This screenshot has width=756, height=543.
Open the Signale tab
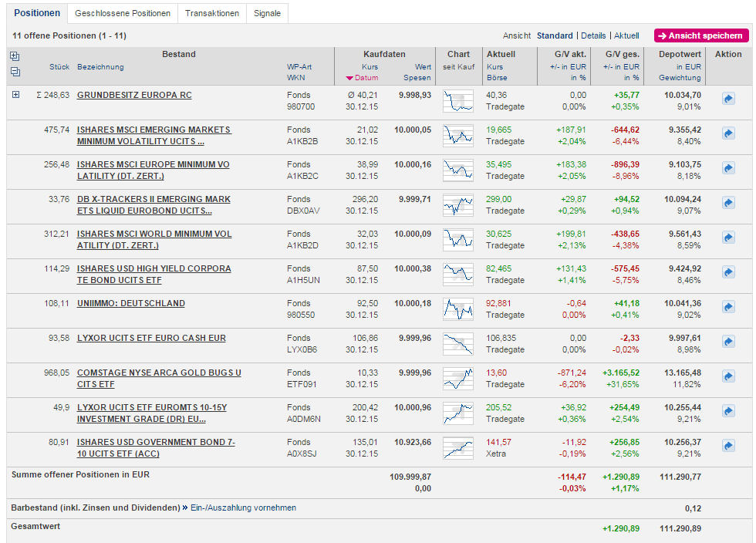click(268, 13)
